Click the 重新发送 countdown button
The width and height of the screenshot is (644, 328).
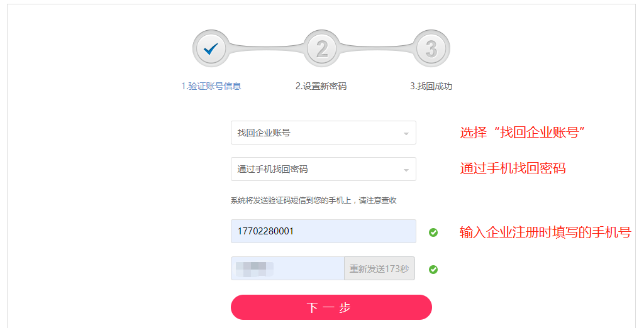click(379, 269)
